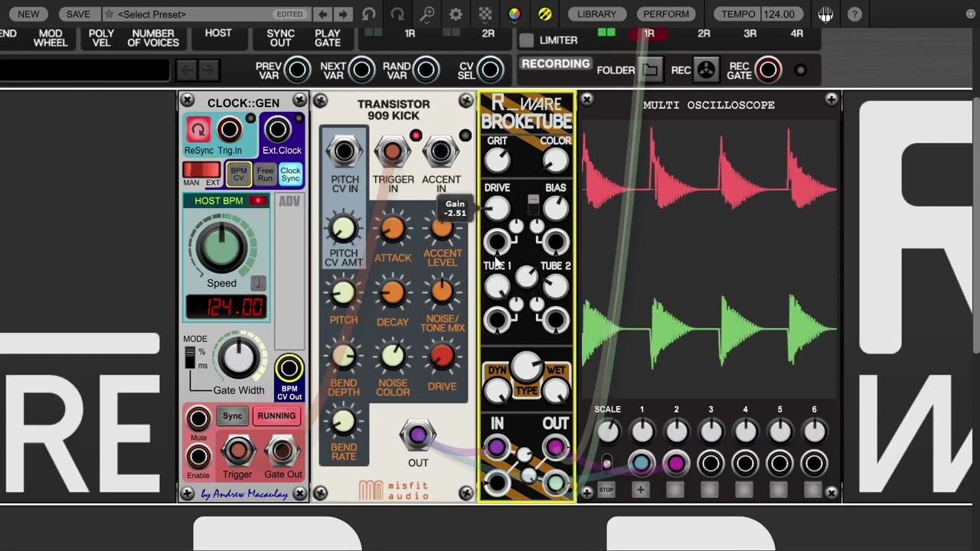Click the Trig.In jack on CLOCK::GEN

(x=229, y=129)
